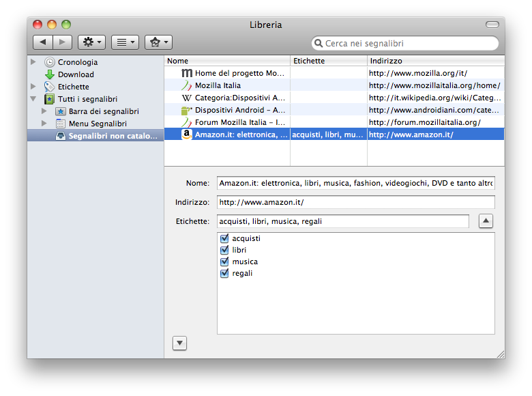Click the Android robot favicon
This screenshot has height=396, width=532.
(187, 110)
